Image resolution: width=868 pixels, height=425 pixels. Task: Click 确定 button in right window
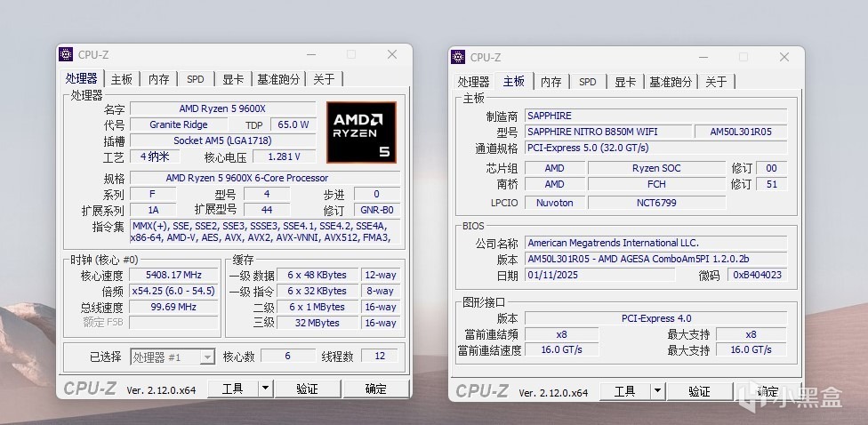(768, 392)
